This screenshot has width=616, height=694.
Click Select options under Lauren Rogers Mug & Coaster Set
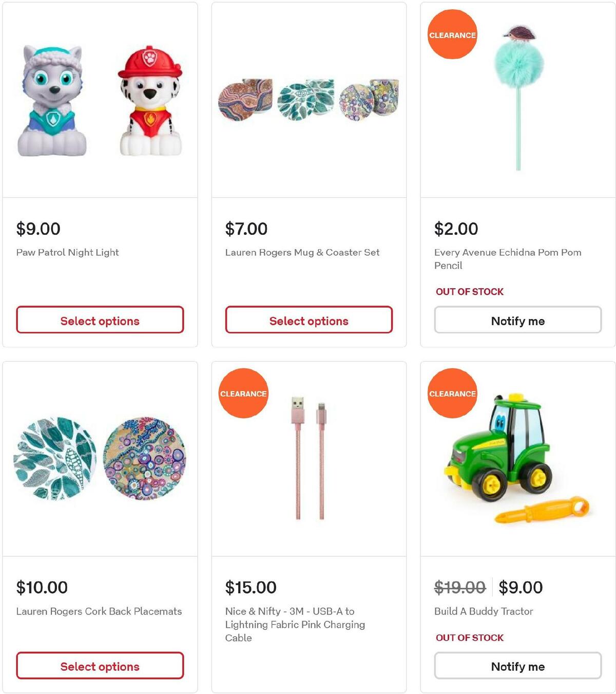point(309,320)
